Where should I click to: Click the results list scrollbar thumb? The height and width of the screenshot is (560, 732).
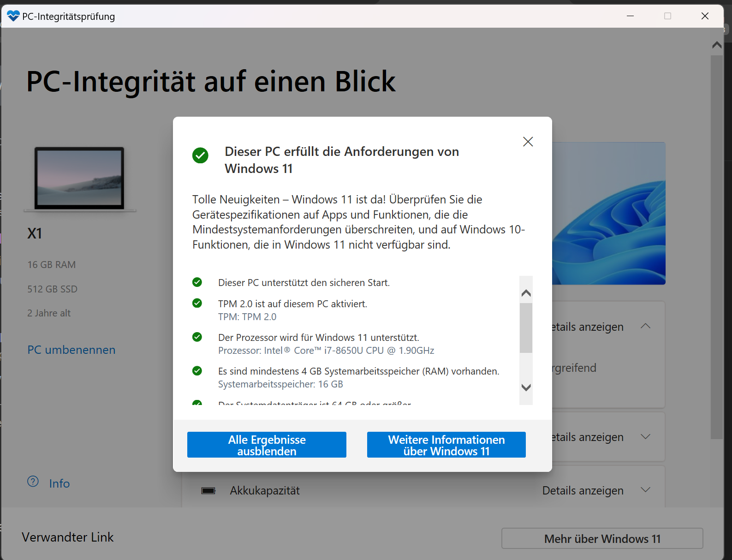point(526,328)
